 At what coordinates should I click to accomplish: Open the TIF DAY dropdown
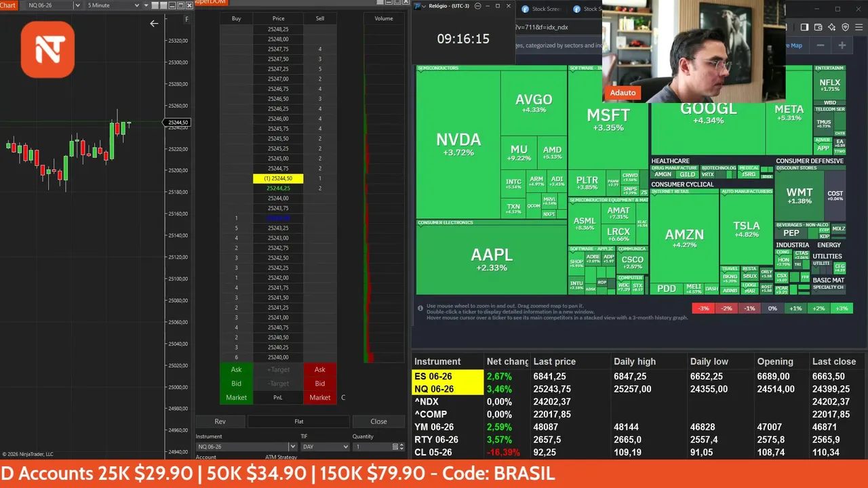pyautogui.click(x=325, y=447)
